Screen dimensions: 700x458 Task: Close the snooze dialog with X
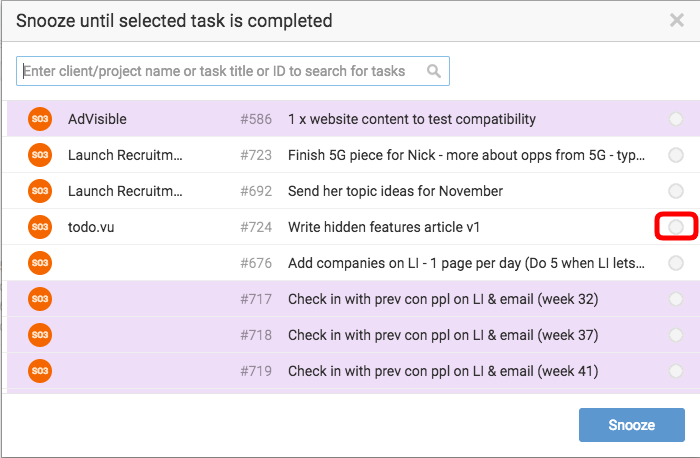click(677, 20)
